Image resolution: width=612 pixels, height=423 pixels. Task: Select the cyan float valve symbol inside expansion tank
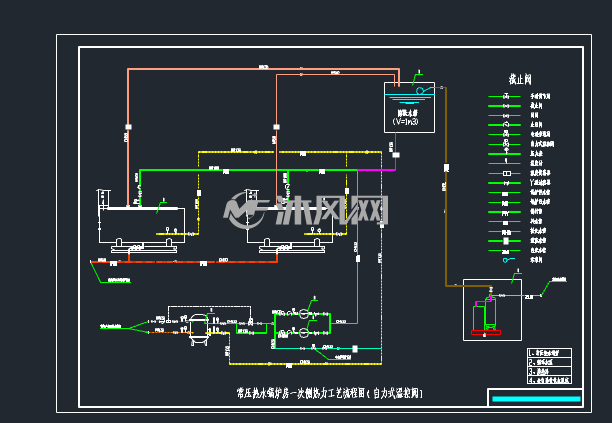click(424, 91)
